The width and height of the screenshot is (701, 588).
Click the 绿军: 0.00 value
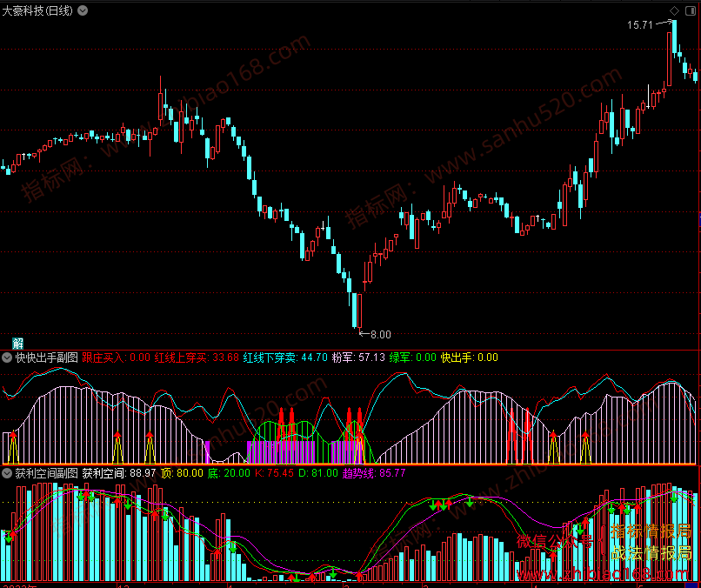click(x=412, y=357)
